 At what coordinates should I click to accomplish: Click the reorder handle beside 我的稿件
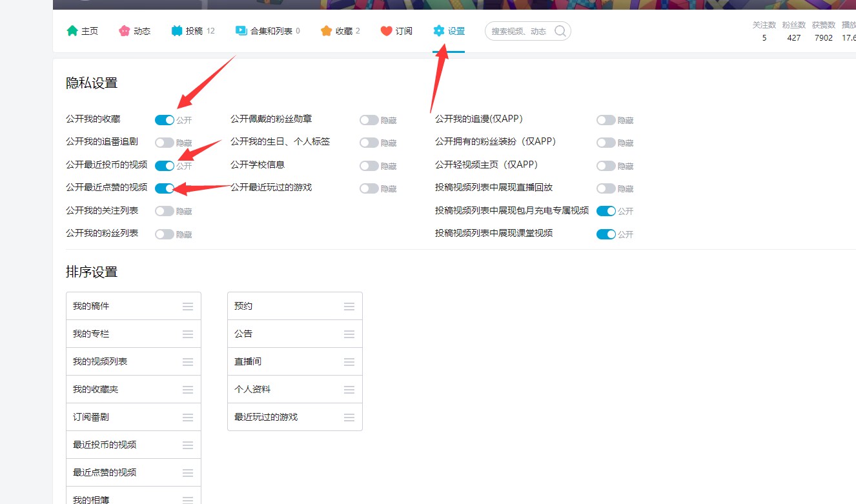coord(187,305)
